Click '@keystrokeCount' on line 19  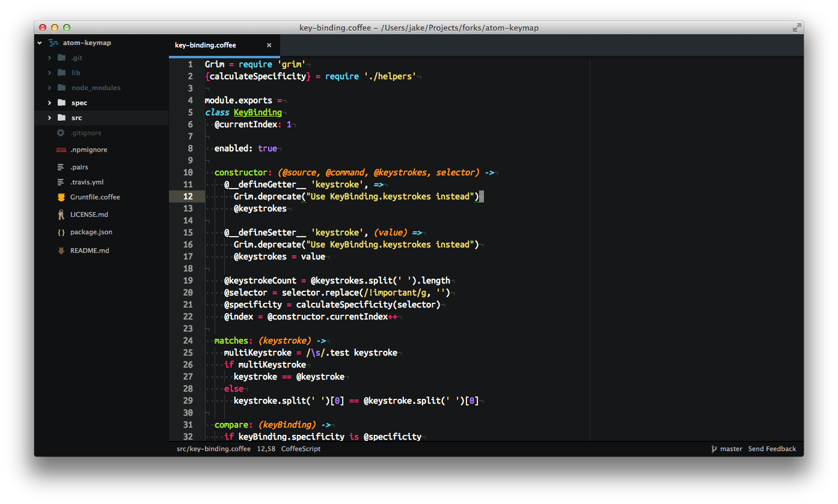pyautogui.click(x=260, y=281)
